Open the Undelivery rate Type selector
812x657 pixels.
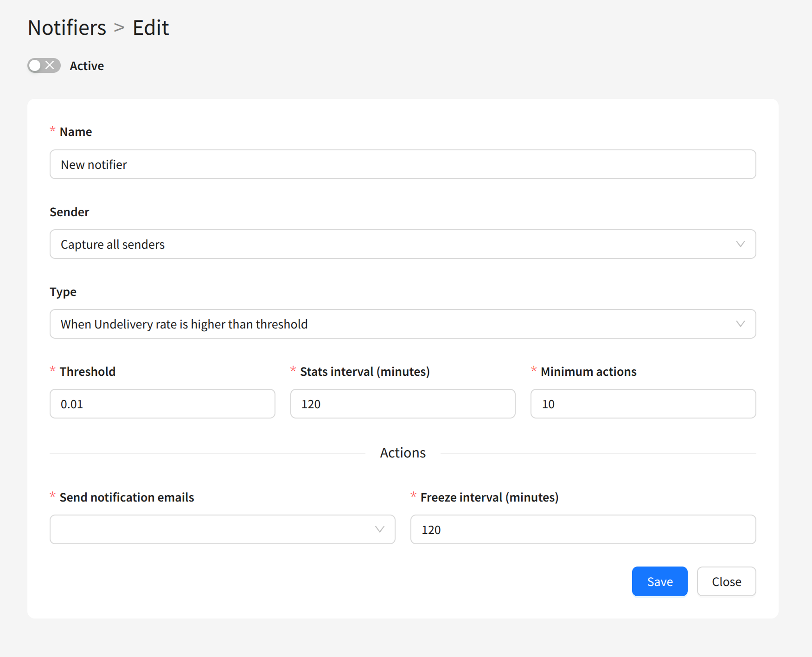(394, 324)
